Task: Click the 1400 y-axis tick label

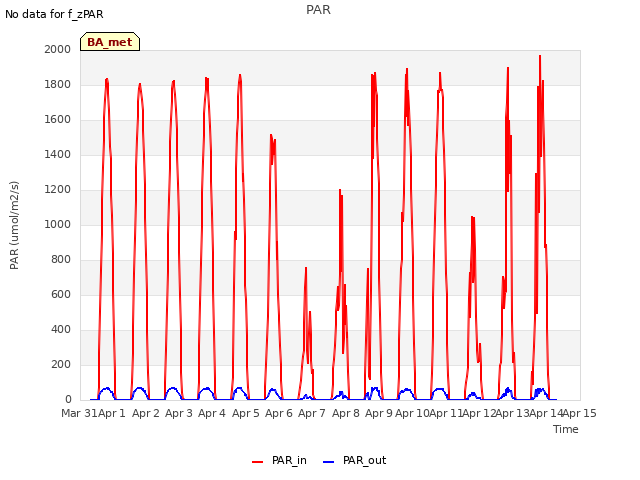Action: pyautogui.click(x=58, y=154)
